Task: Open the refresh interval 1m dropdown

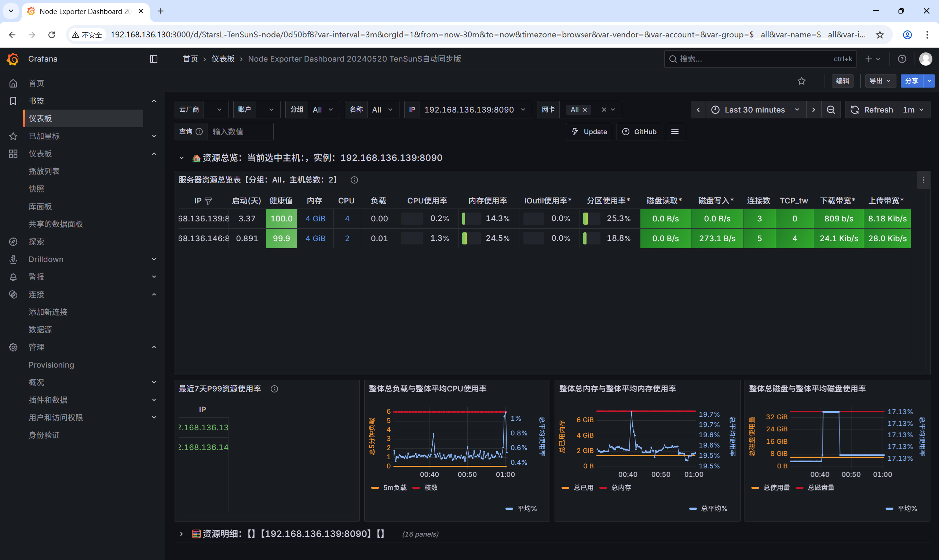Action: click(x=913, y=110)
